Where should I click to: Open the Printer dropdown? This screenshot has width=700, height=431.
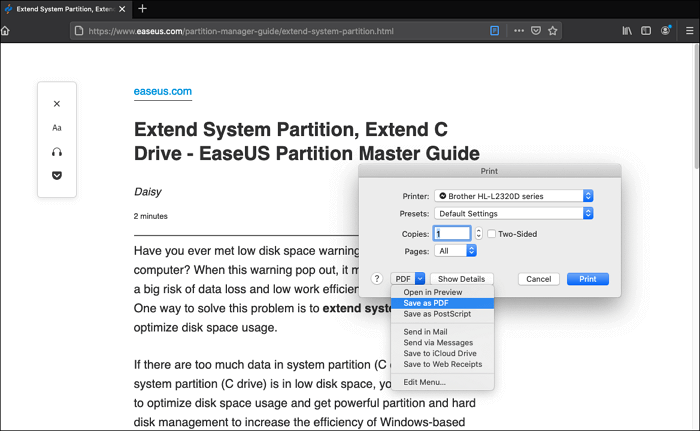click(x=514, y=196)
